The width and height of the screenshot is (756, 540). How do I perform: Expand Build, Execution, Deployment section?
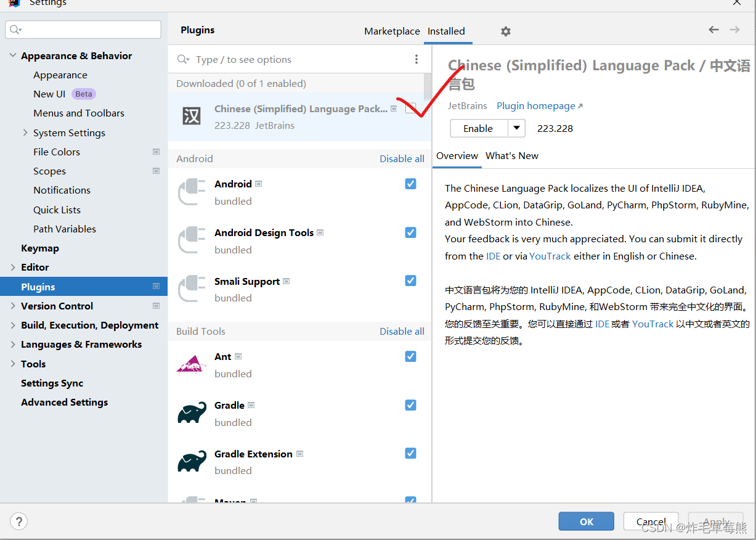[13, 325]
